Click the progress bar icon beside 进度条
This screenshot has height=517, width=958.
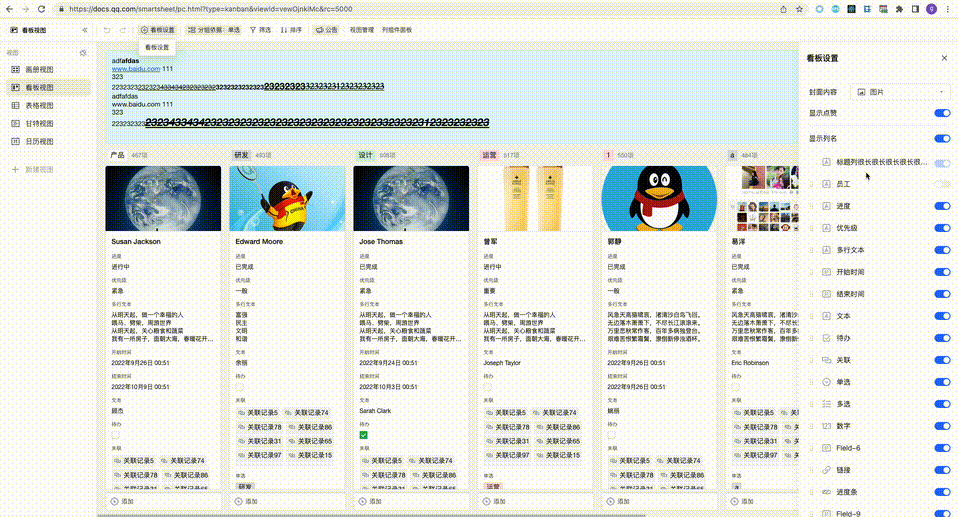click(826, 492)
